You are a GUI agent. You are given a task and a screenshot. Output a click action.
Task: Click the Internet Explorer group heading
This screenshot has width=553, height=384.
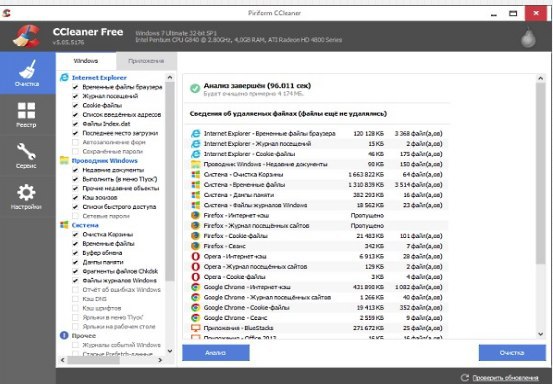point(99,78)
